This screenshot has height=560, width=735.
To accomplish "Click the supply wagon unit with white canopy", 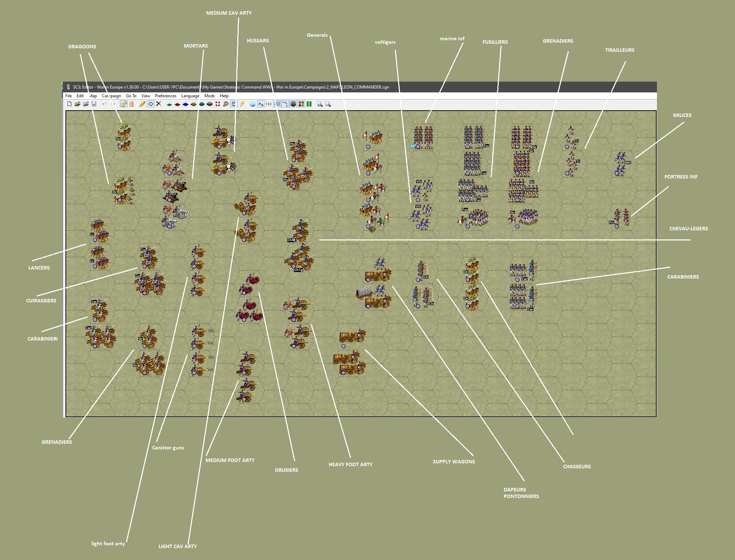I will pyautogui.click(x=364, y=292).
